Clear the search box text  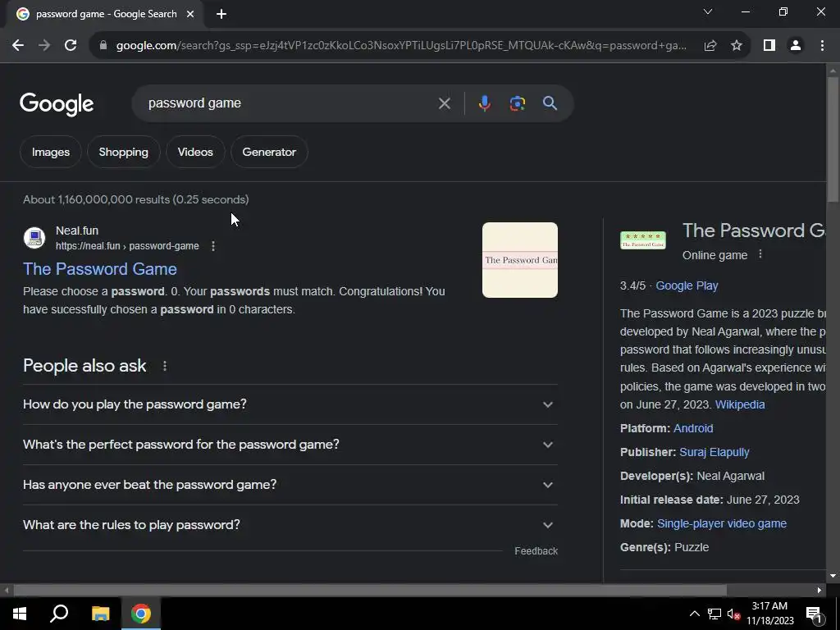[x=444, y=103]
